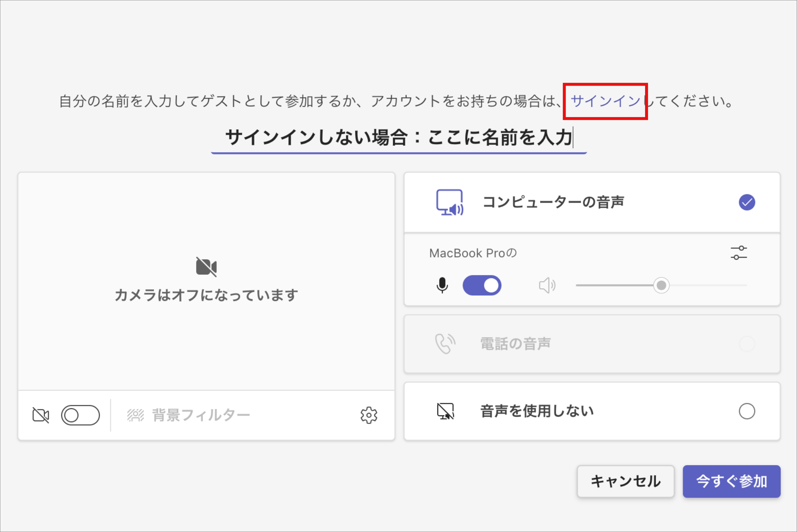Viewport: 797px width, 532px height.
Task: Click the name entry text field
Action: (399, 138)
